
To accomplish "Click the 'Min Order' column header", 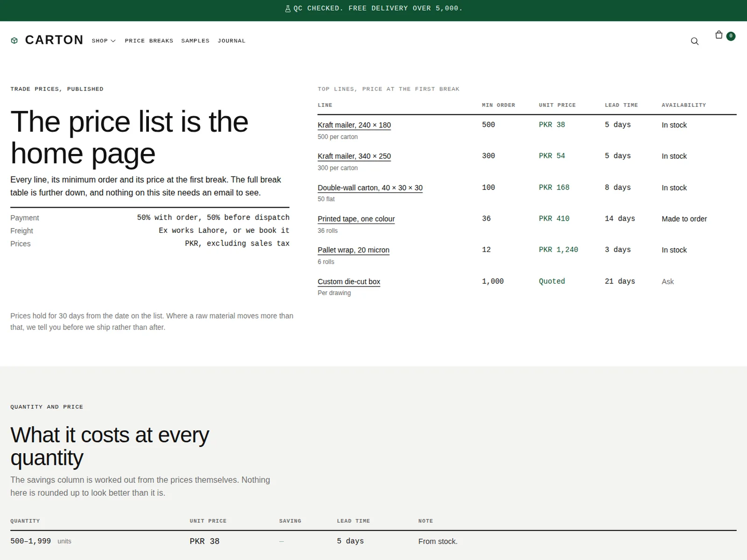I will pos(499,105).
